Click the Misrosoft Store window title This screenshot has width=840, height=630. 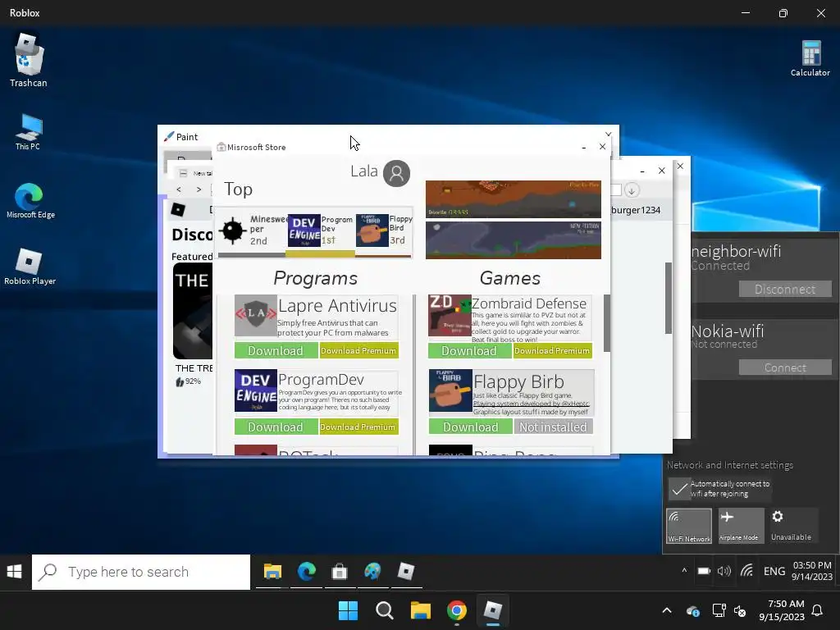256,147
